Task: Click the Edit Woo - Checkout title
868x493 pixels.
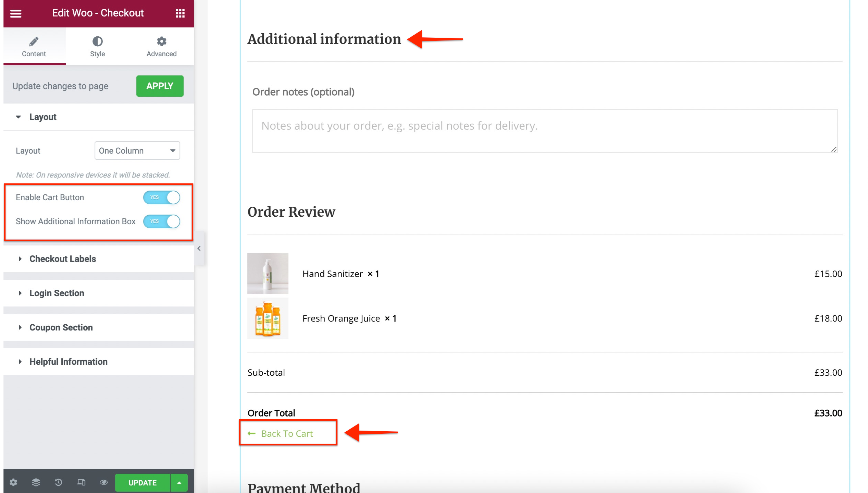Action: coord(98,13)
